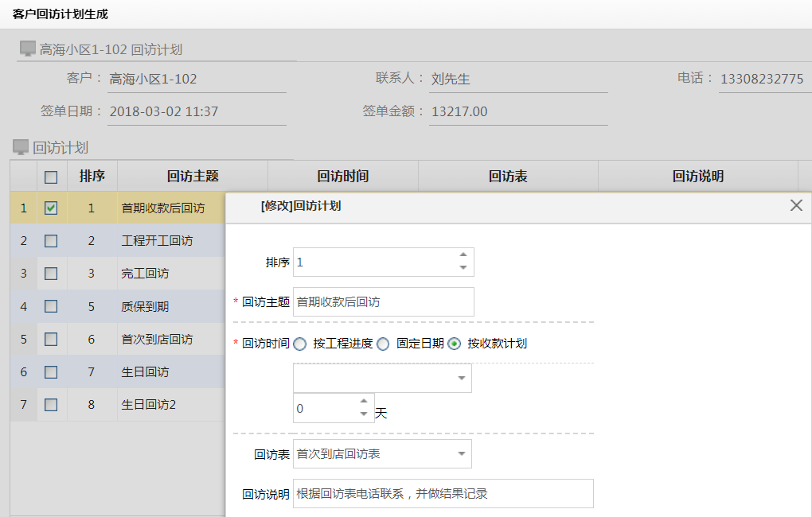812x517 pixels.
Task: Check the 工程开工回访 row checkbox
Action: pos(51,240)
